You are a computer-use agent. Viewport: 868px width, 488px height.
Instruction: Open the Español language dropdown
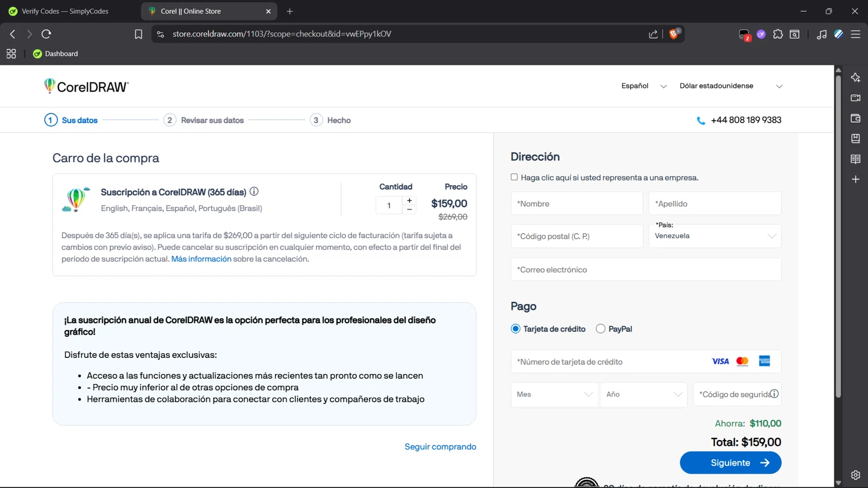point(643,86)
